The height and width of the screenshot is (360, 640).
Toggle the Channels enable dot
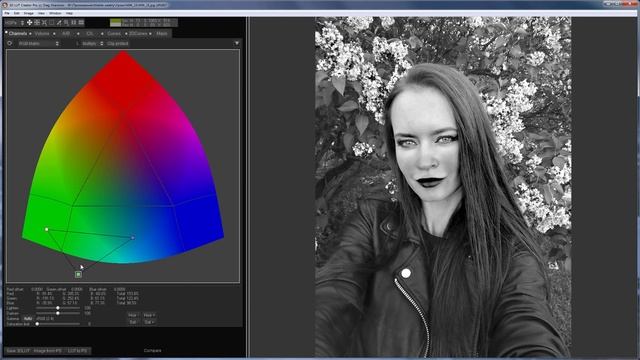tap(6, 32)
